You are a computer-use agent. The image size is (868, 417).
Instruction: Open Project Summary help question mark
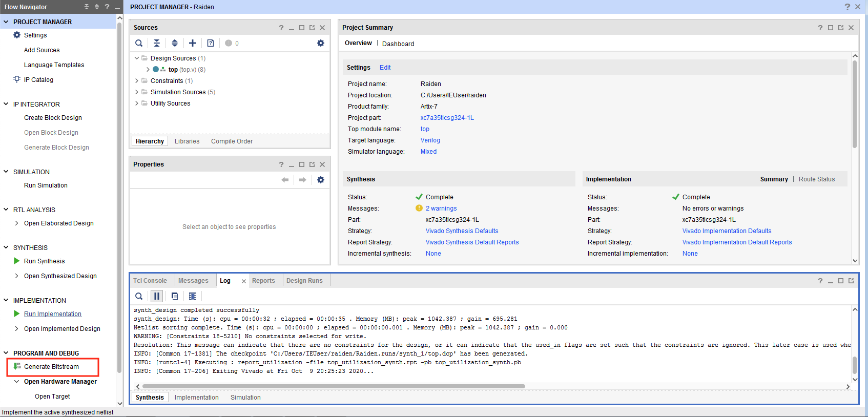point(820,28)
